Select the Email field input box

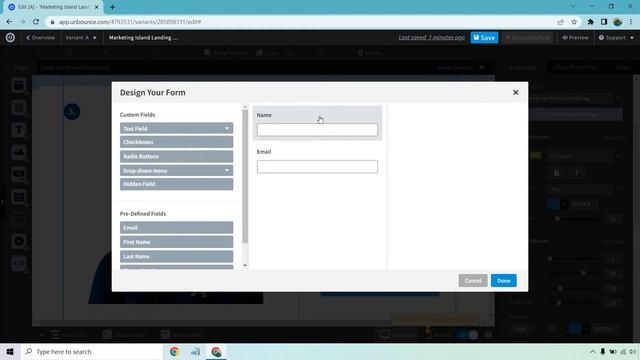[x=317, y=167]
